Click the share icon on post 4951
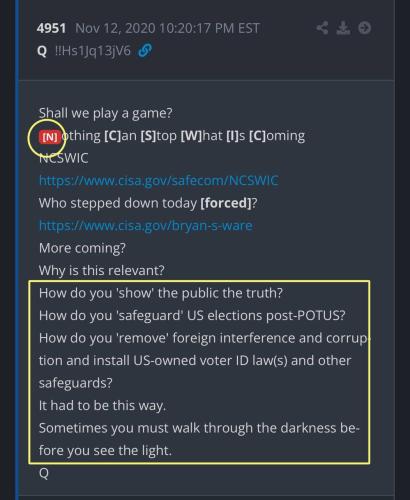This screenshot has width=410, height=500. (x=322, y=28)
